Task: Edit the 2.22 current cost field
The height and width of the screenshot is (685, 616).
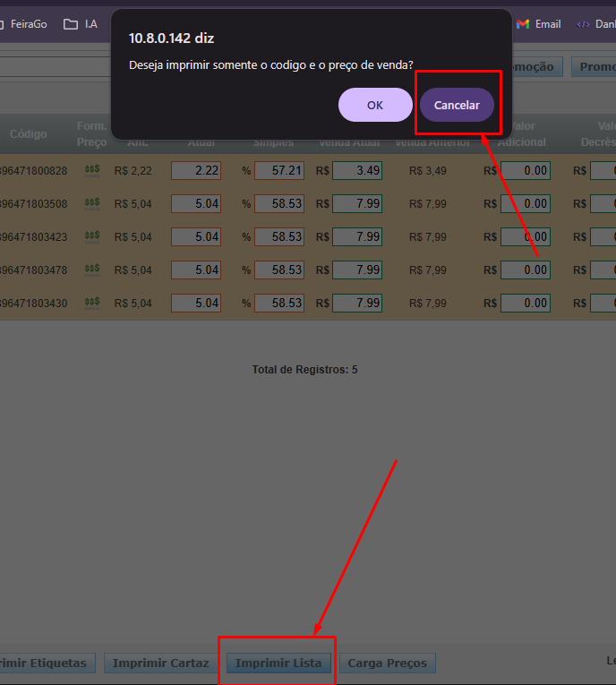Action: (x=196, y=170)
